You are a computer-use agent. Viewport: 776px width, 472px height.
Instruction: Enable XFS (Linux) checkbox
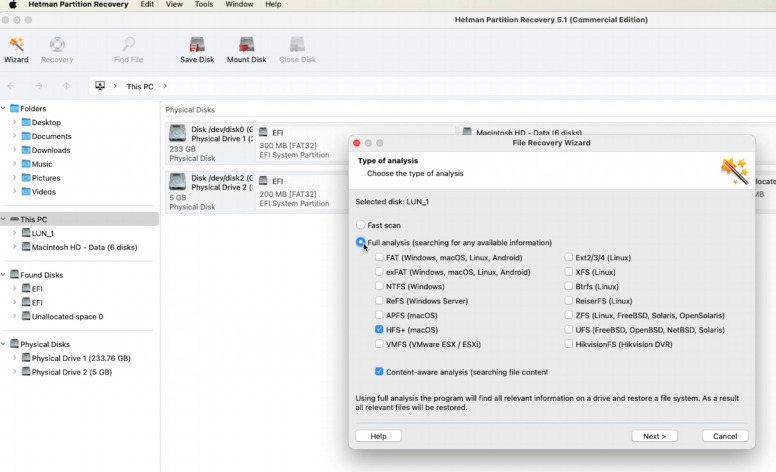(x=569, y=272)
